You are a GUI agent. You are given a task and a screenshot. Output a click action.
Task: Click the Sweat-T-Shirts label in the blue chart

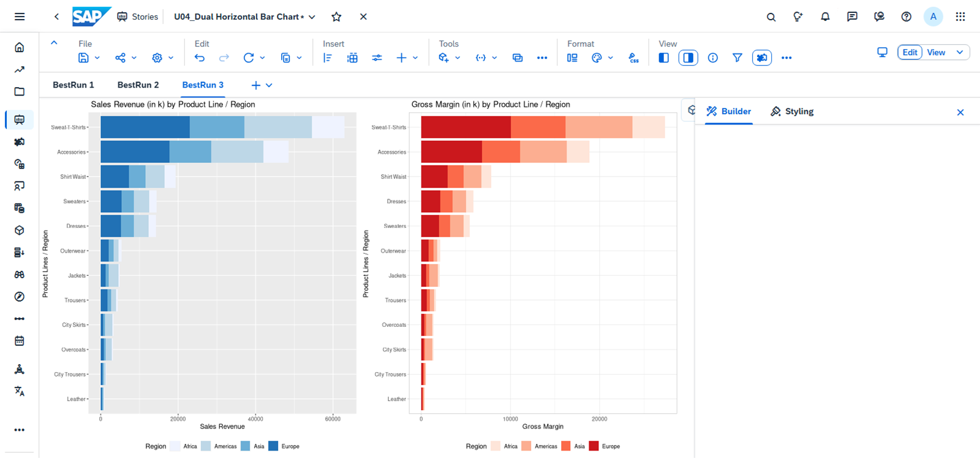point(68,127)
